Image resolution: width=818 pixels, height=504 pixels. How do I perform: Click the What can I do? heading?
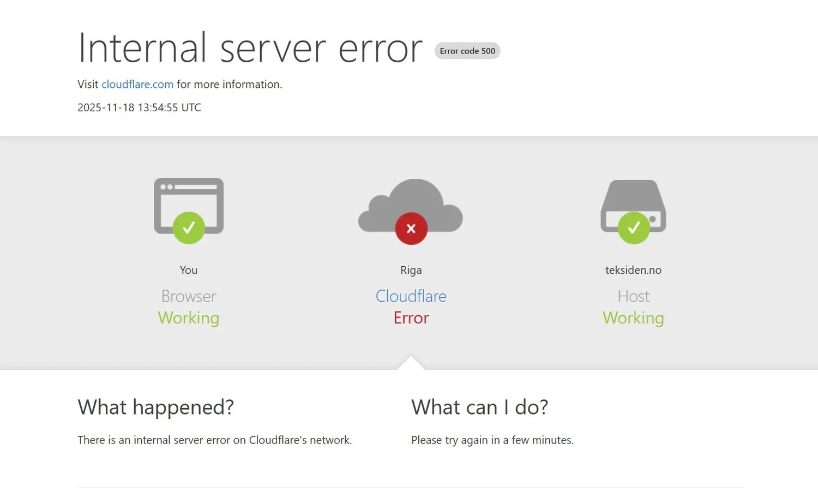479,407
